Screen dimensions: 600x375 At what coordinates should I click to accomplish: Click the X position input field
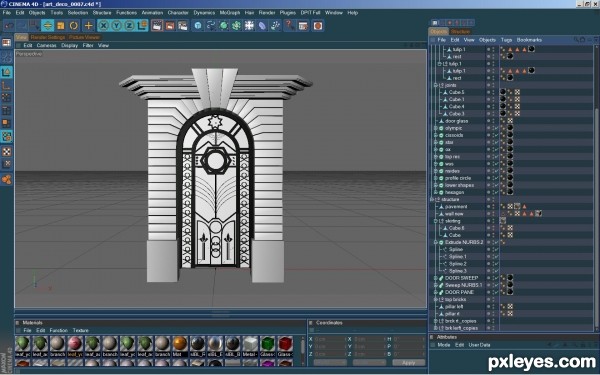click(x=330, y=339)
